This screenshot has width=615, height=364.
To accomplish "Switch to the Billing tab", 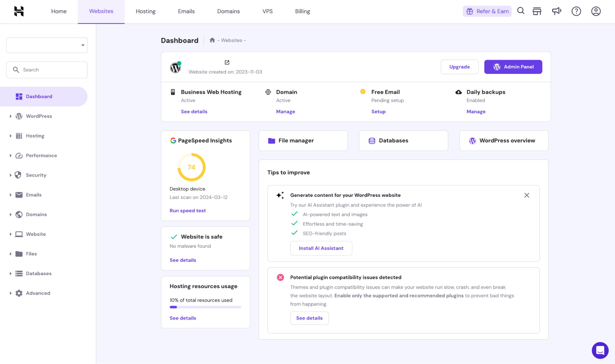I will coord(302,11).
